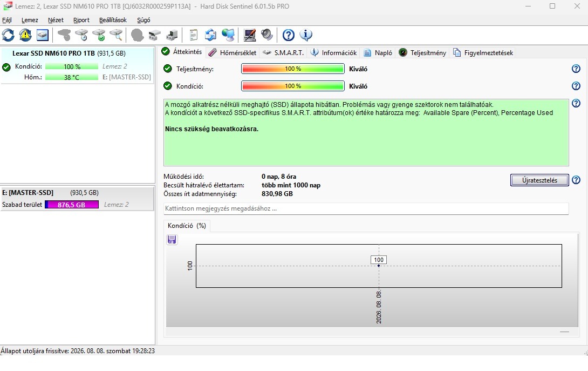Click the disk with magnifier toolbar icon
Viewport: 588px width, 371px height.
pyautogui.click(x=116, y=35)
